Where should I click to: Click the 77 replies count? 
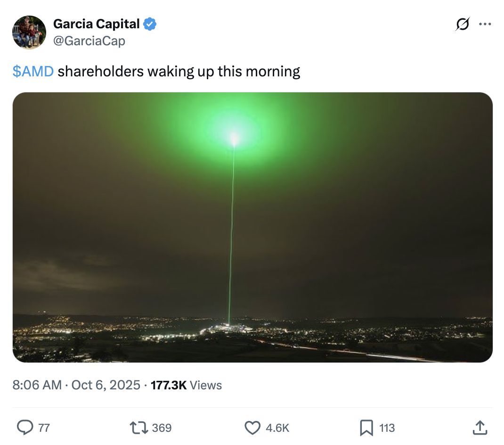(x=44, y=428)
